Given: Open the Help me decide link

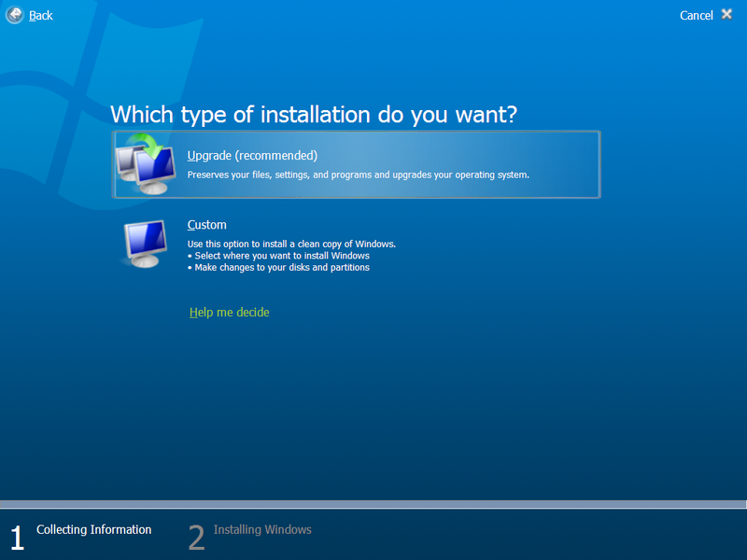Looking at the screenshot, I should [x=229, y=313].
